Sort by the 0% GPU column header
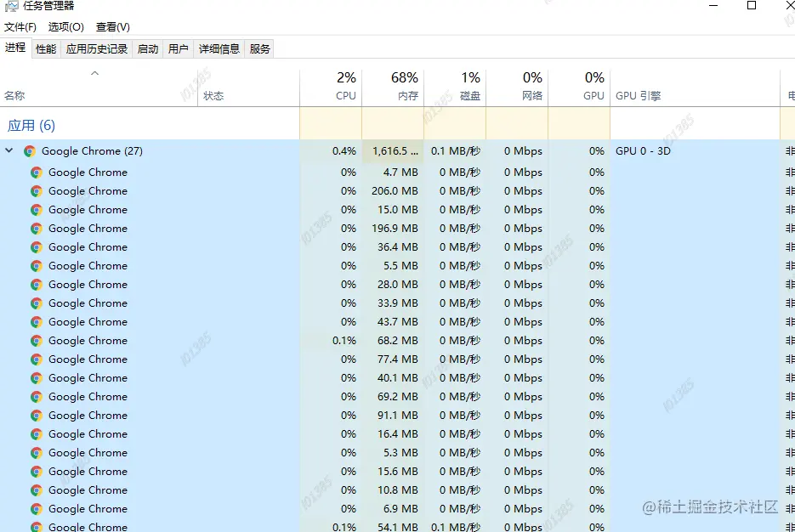 point(579,88)
